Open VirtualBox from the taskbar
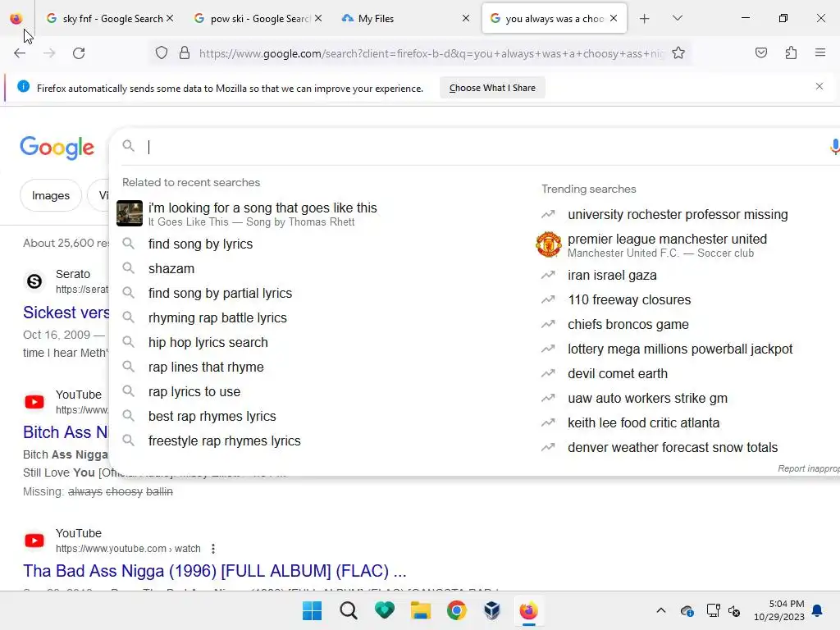Viewport: 840px width, 630px height. 492,610
